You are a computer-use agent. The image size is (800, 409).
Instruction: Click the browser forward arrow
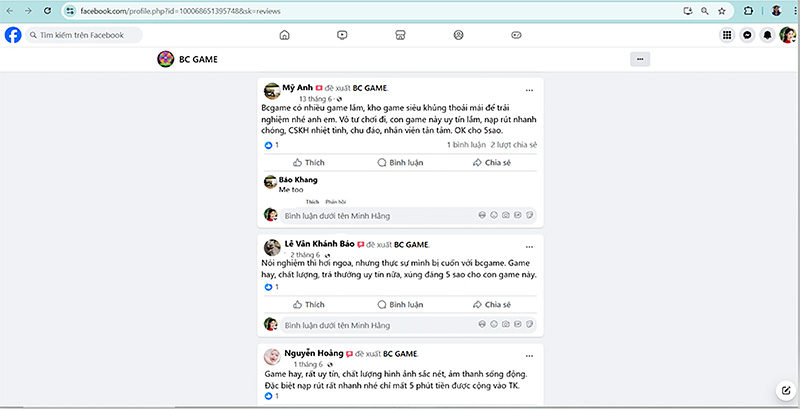28,11
